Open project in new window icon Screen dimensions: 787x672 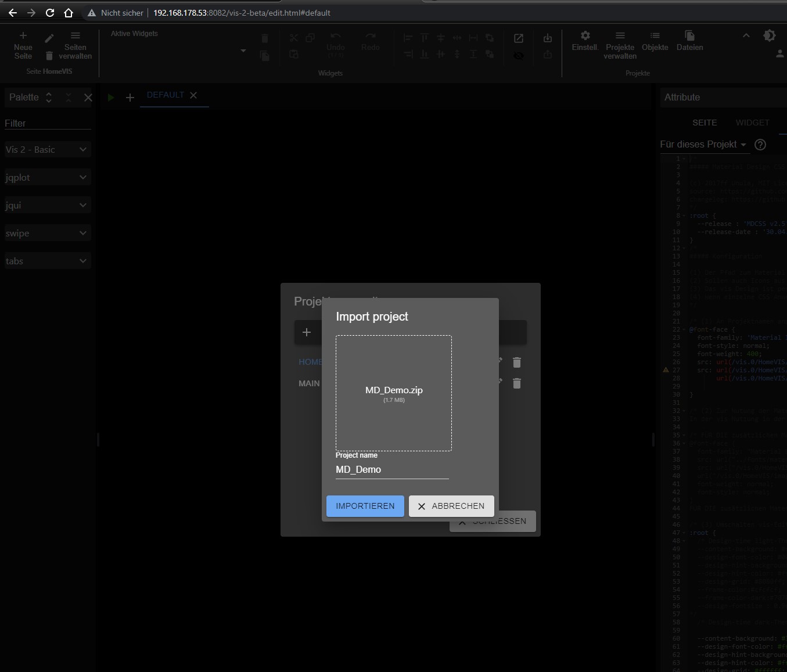coord(518,38)
